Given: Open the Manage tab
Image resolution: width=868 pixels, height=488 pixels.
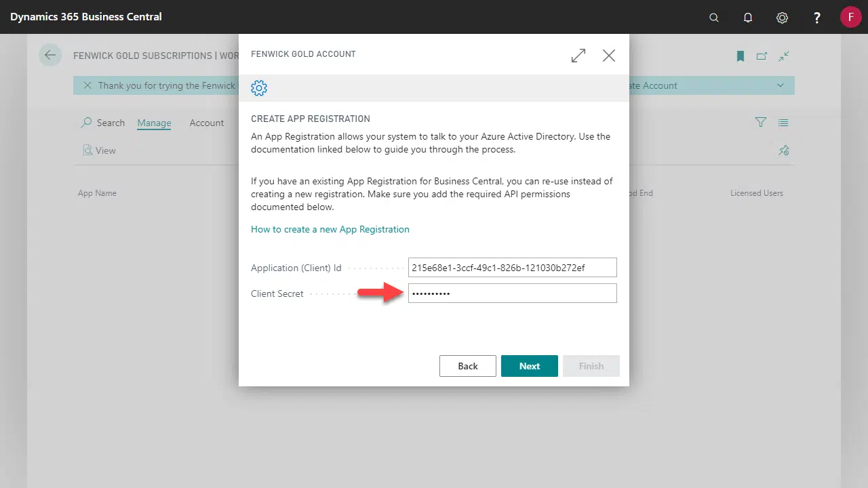Looking at the screenshot, I should [154, 123].
